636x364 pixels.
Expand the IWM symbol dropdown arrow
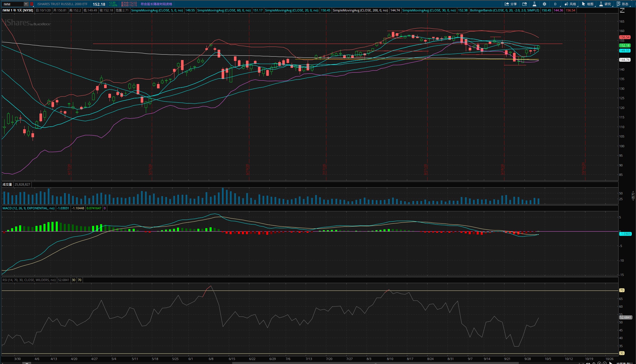click(26, 4)
